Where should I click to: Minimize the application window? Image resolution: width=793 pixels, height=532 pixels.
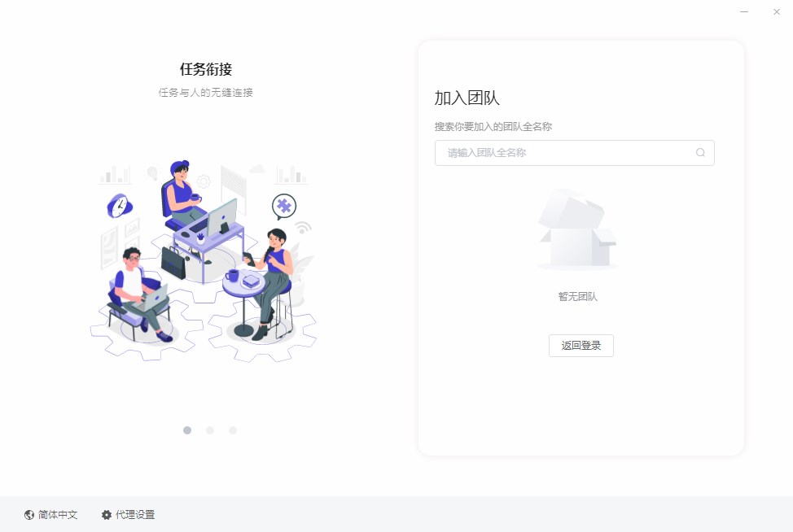point(744,11)
